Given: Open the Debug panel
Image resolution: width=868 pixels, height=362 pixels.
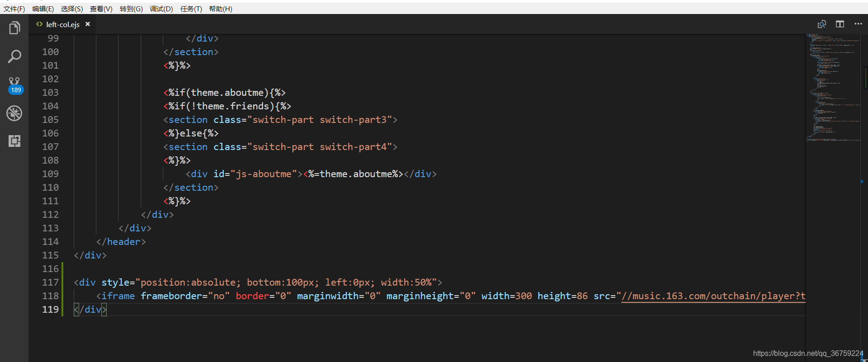Looking at the screenshot, I should tap(14, 113).
